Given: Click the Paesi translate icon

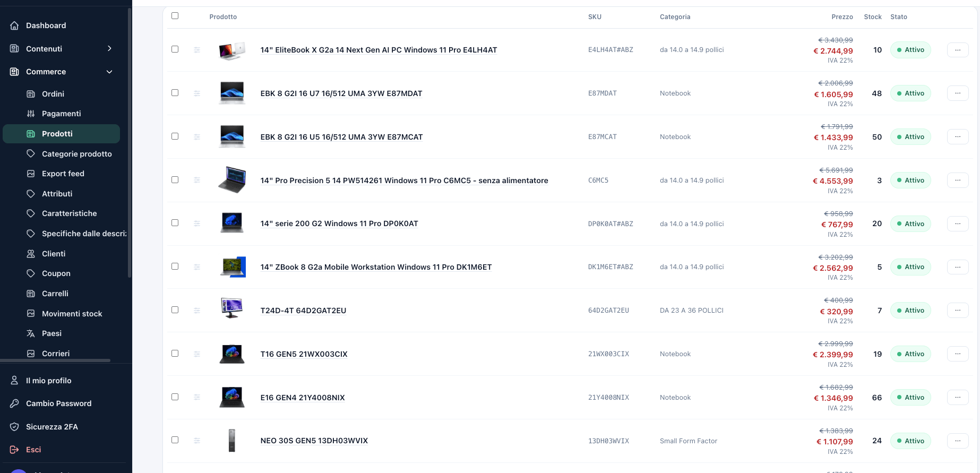Looking at the screenshot, I should click(x=31, y=333).
